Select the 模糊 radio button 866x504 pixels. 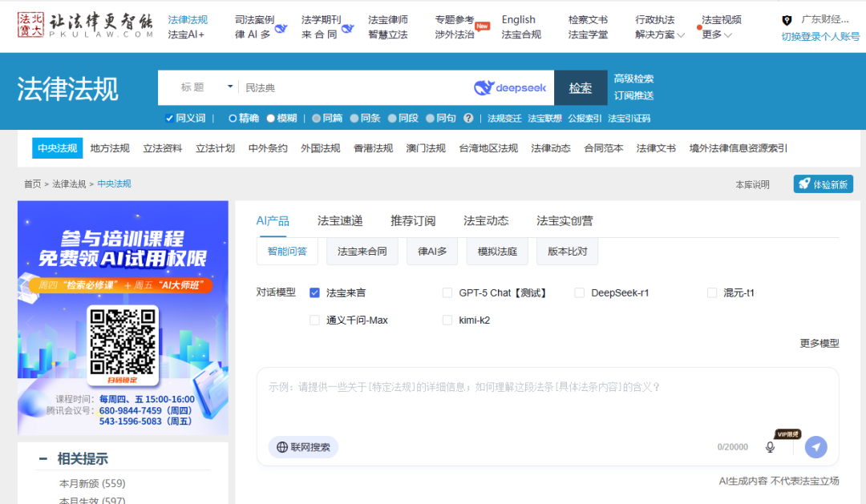click(271, 118)
